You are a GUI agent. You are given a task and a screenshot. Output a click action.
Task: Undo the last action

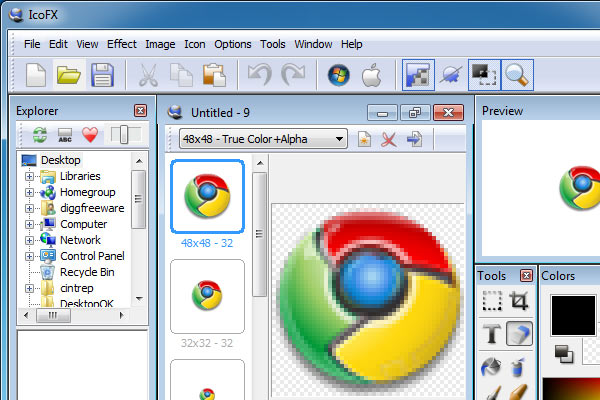260,75
